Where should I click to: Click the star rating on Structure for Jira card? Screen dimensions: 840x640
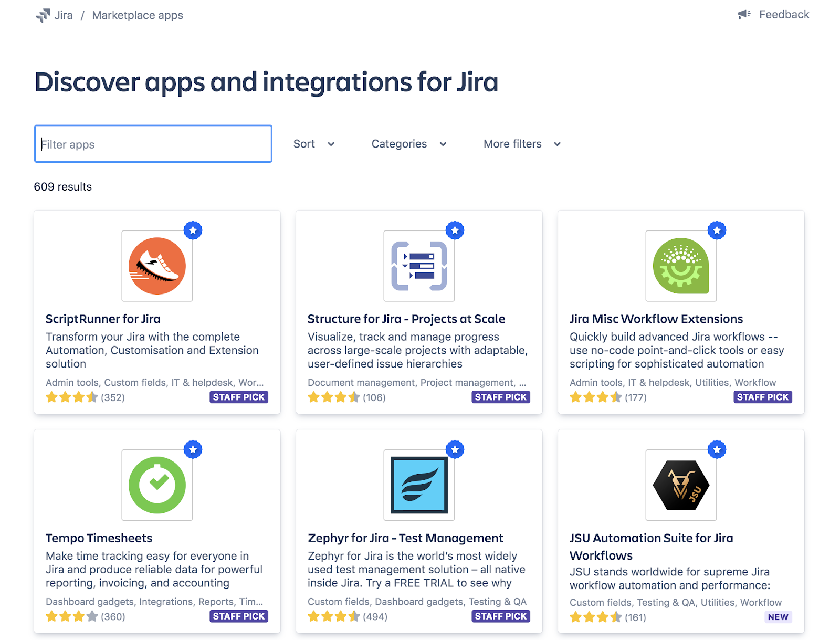point(334,397)
